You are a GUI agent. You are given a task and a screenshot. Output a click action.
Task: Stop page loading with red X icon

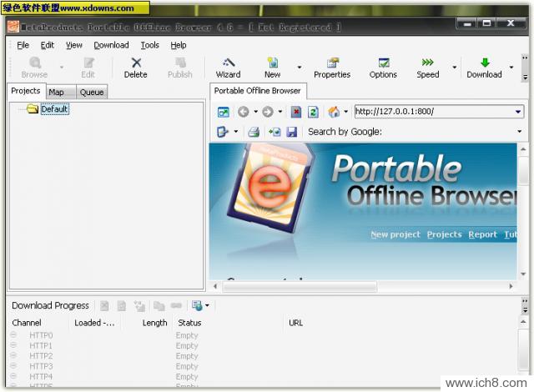point(296,112)
